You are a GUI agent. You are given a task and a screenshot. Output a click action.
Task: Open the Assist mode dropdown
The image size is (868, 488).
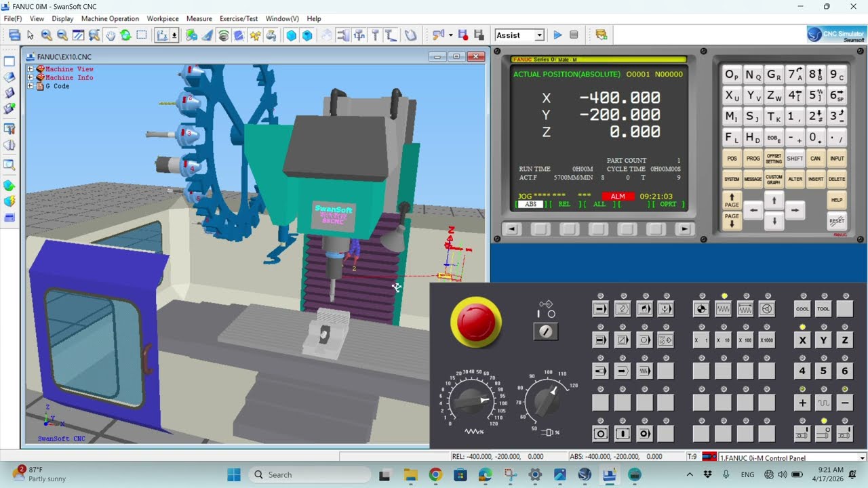click(539, 35)
